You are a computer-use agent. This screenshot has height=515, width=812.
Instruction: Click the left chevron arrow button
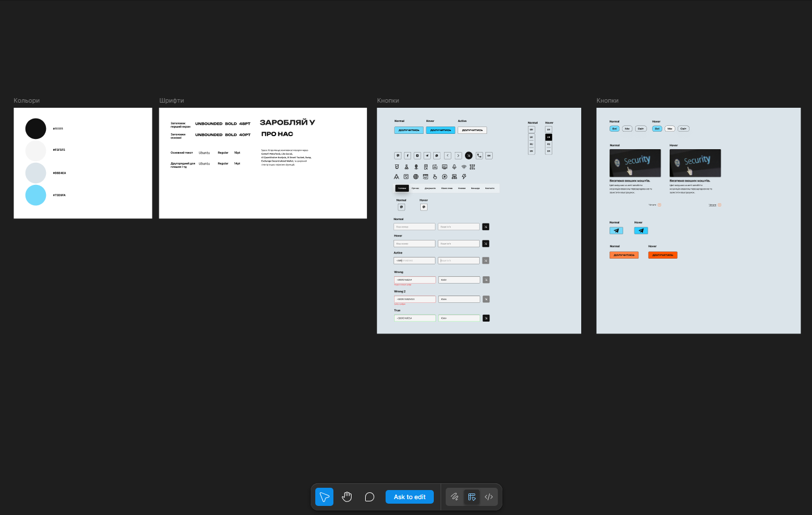coord(447,155)
